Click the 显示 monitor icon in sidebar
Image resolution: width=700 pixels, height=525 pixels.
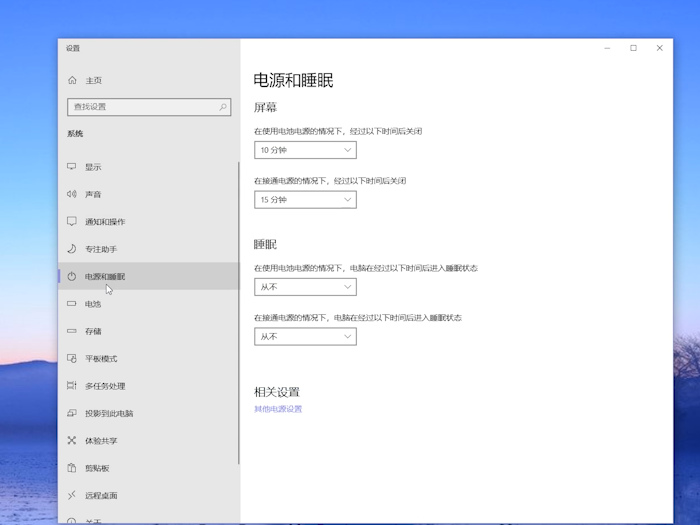point(72,167)
